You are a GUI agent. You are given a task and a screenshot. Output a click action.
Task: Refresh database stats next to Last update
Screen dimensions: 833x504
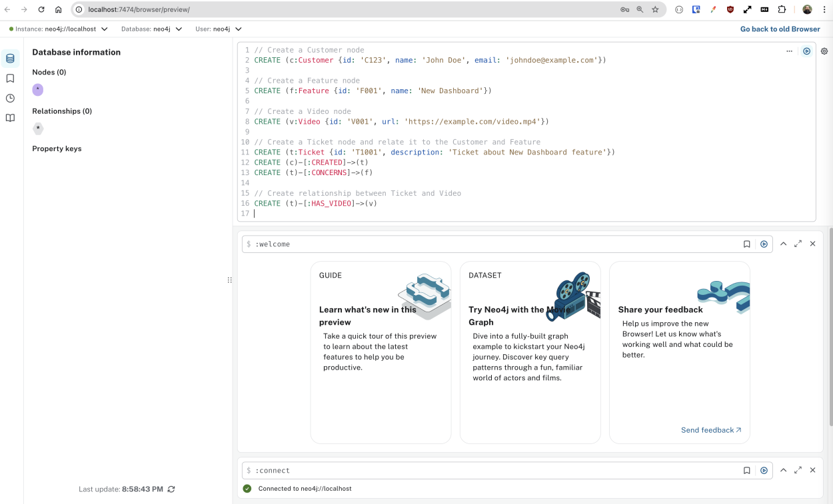click(171, 489)
